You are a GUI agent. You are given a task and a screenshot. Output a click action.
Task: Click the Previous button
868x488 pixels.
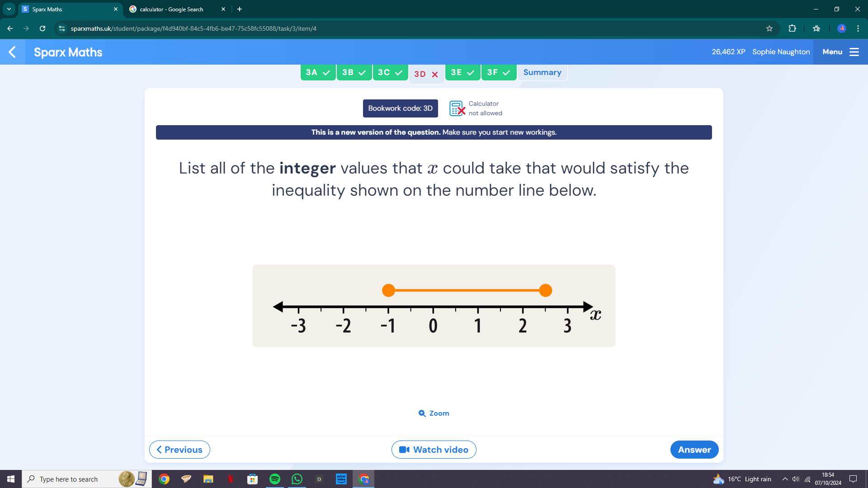[x=179, y=449]
